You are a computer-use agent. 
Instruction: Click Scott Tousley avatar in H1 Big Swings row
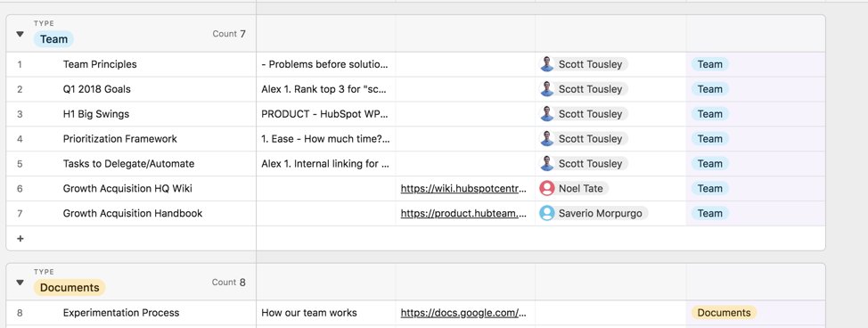click(x=547, y=114)
